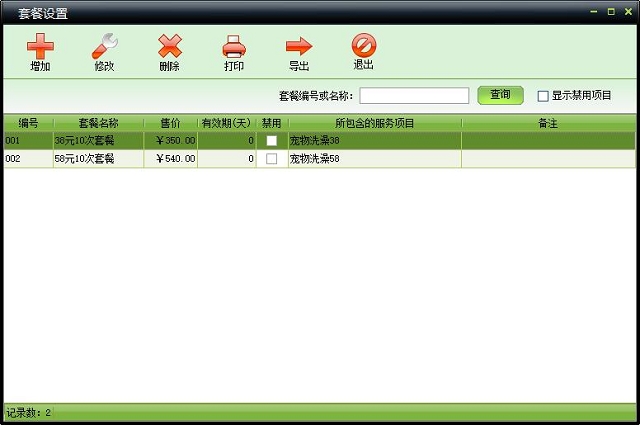Maximize the 套餐设置 window
The width and height of the screenshot is (640, 425).
pyautogui.click(x=610, y=11)
